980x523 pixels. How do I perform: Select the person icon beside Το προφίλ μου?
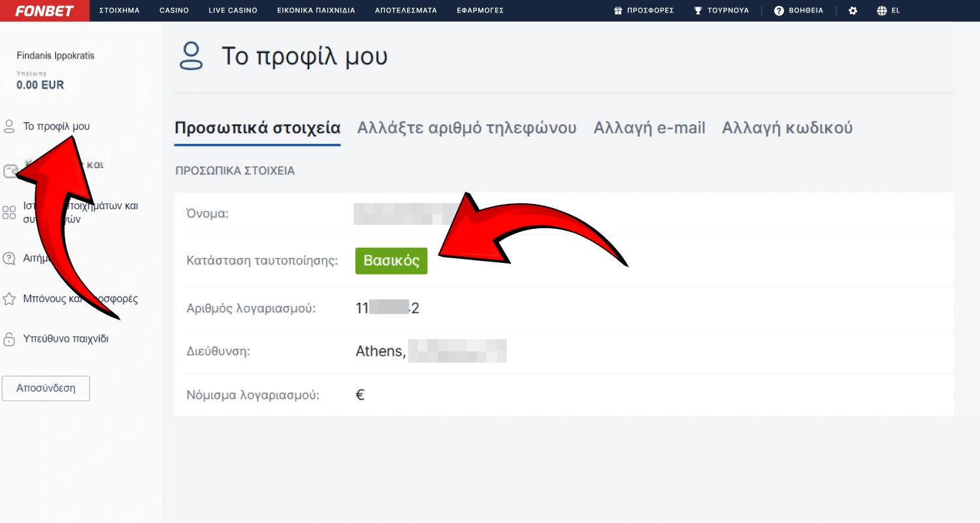(9, 126)
